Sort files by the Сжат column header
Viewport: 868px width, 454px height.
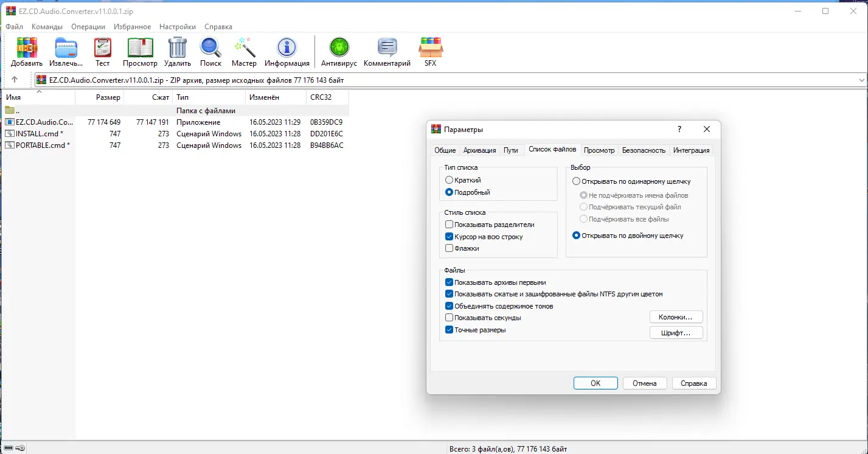coord(148,97)
